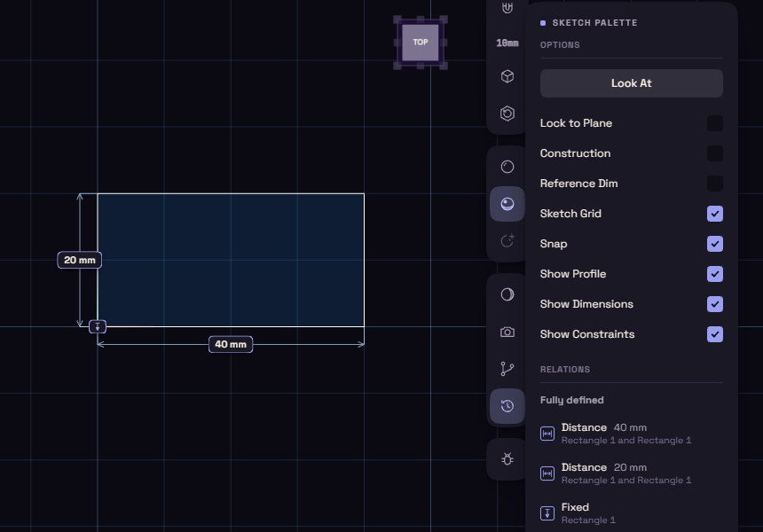The width and height of the screenshot is (763, 532).
Task: Uncheck the Show Profile checkbox
Action: [714, 274]
